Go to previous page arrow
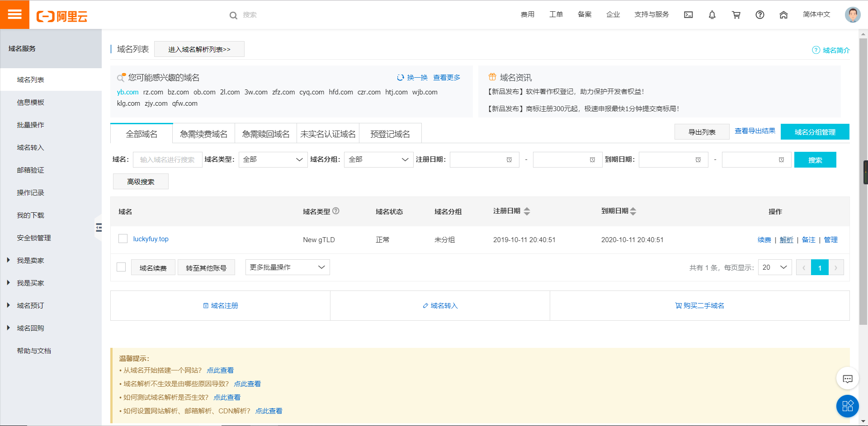The height and width of the screenshot is (426, 868). [x=804, y=267]
